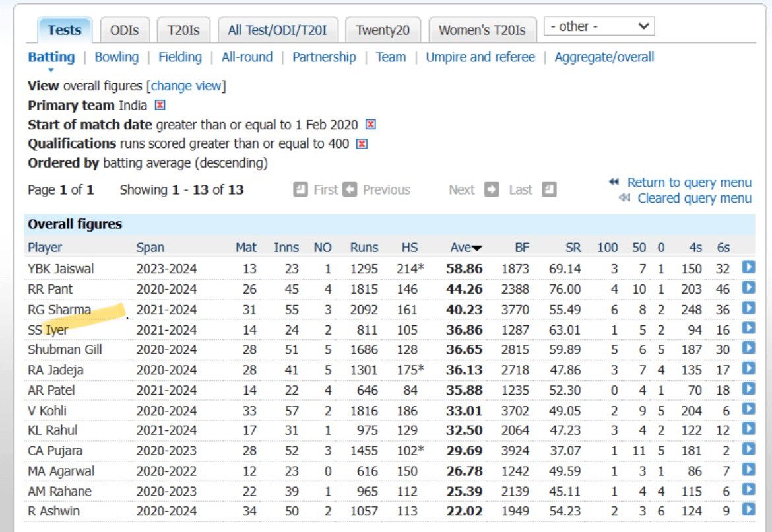Sort table by BF column header
This screenshot has width=772, height=532.
[522, 248]
